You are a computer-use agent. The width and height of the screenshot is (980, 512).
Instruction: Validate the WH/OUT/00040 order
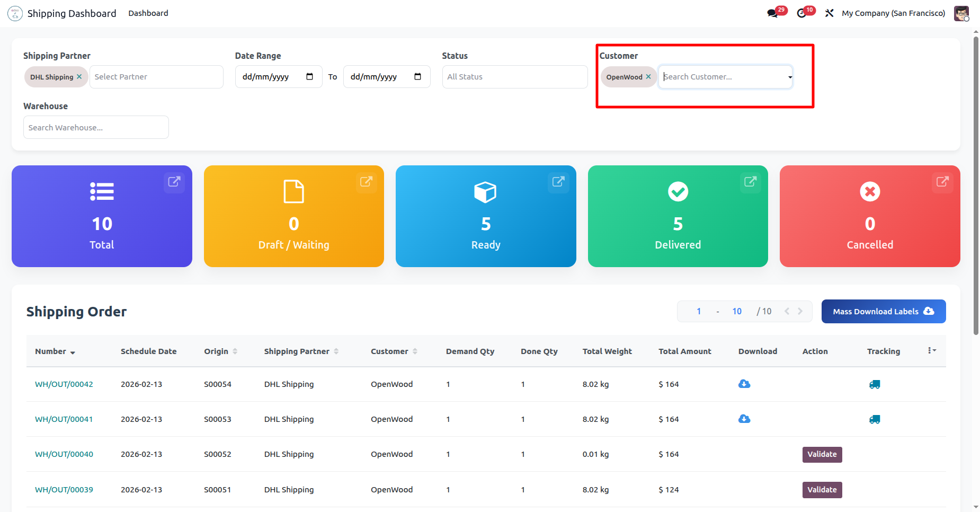(x=822, y=454)
